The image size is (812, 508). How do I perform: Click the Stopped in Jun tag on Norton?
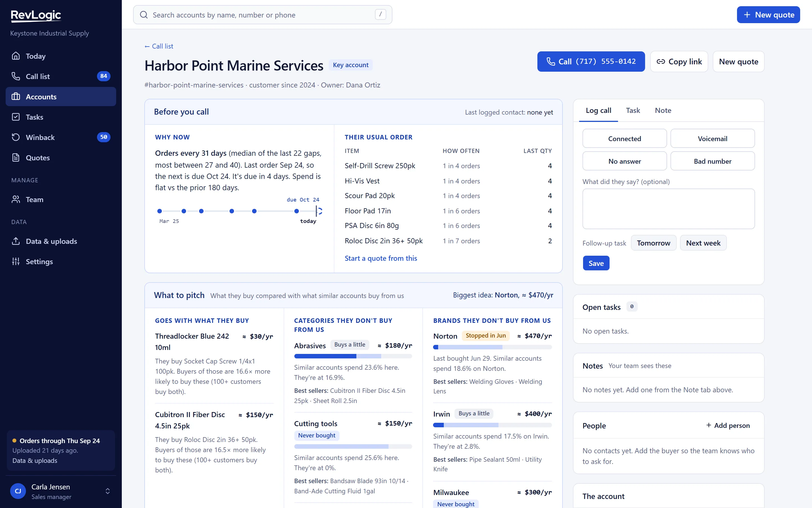(x=486, y=336)
